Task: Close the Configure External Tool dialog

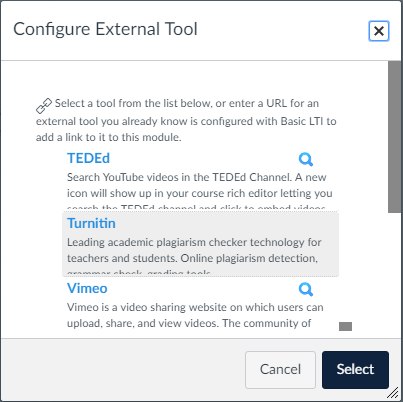Action: [379, 31]
